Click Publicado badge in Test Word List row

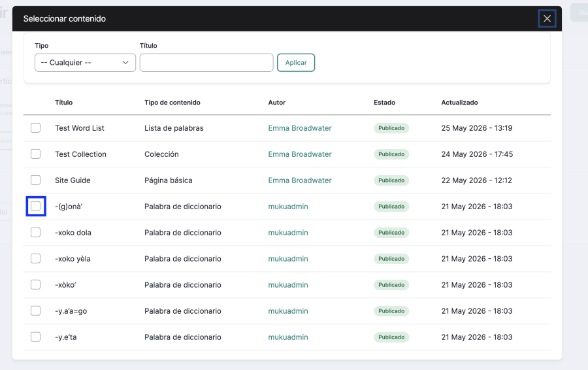pyautogui.click(x=391, y=128)
